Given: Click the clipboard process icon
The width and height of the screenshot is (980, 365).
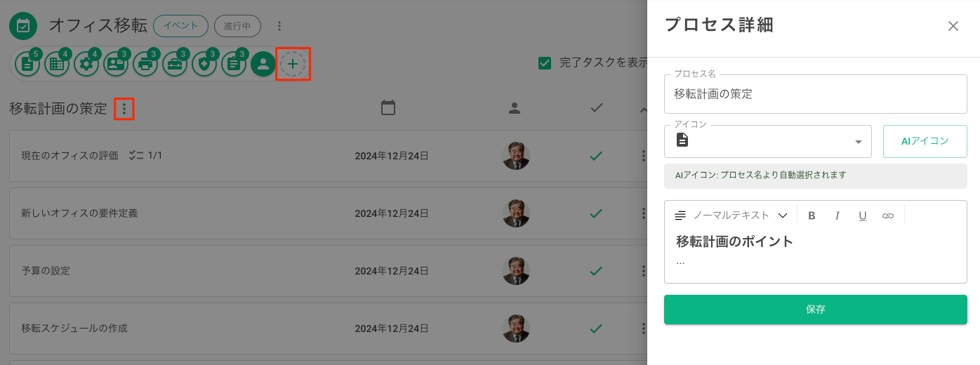Looking at the screenshot, I should (234, 65).
